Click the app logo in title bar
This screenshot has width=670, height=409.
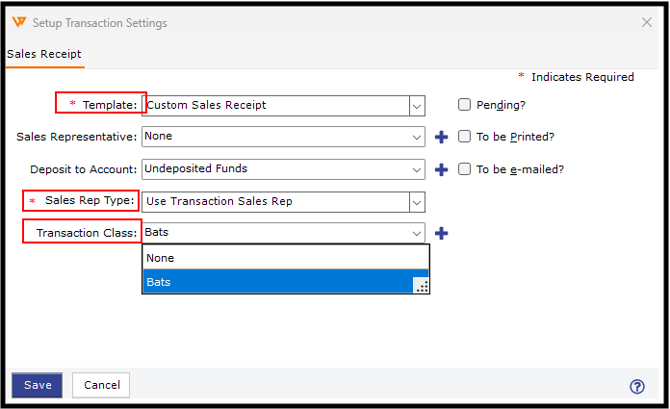18,21
